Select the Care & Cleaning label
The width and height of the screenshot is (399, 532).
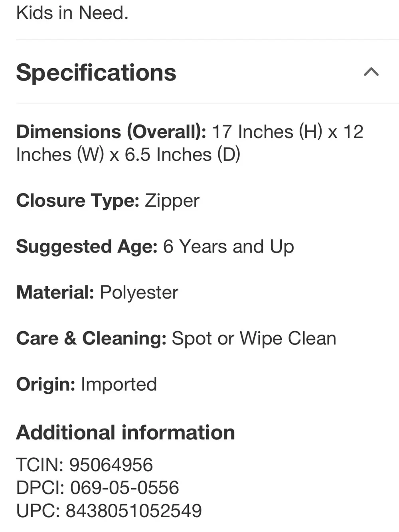(x=91, y=338)
